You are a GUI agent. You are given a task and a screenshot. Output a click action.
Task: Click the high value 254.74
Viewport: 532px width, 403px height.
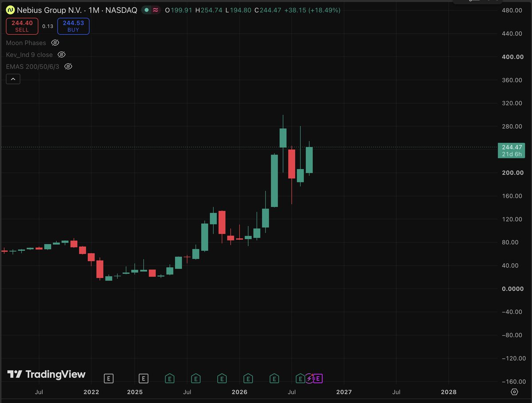pyautogui.click(x=212, y=10)
